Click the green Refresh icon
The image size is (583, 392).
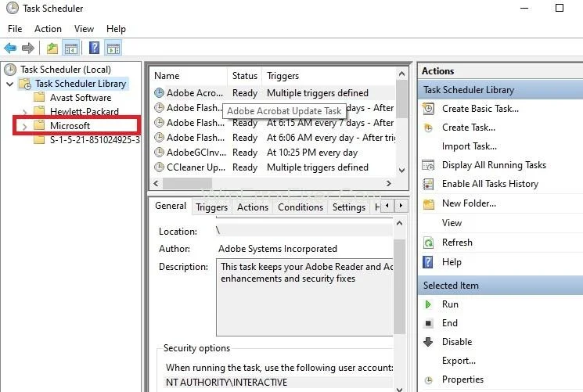click(x=428, y=243)
